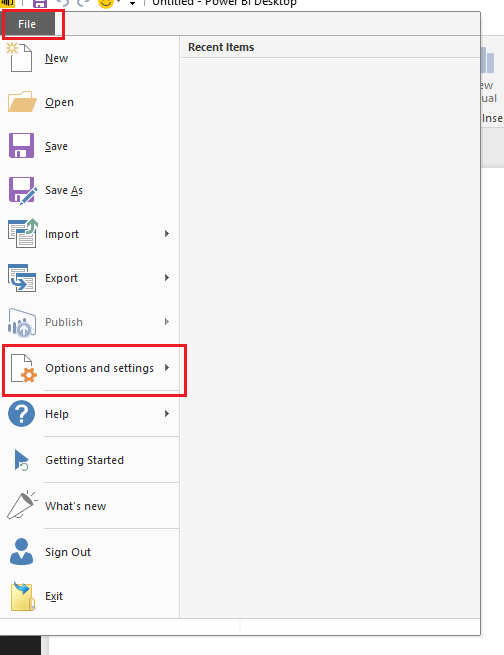
Task: Choose New from the File menu
Action: point(90,58)
